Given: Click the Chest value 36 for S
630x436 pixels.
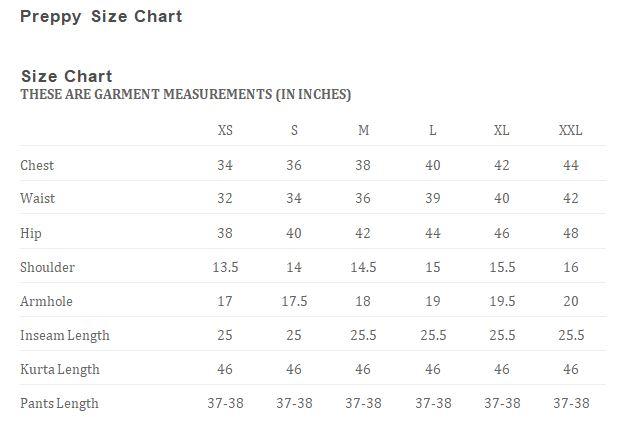Looking at the screenshot, I should [x=294, y=165].
